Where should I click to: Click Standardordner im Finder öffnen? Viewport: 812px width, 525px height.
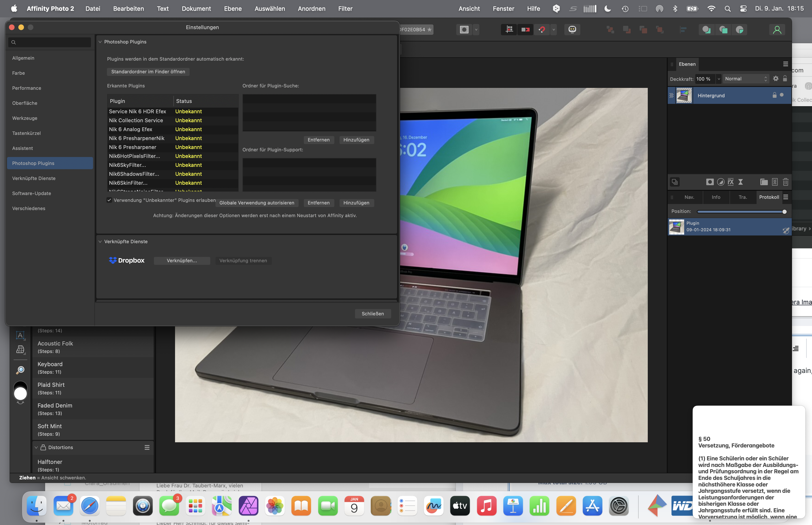pos(148,72)
